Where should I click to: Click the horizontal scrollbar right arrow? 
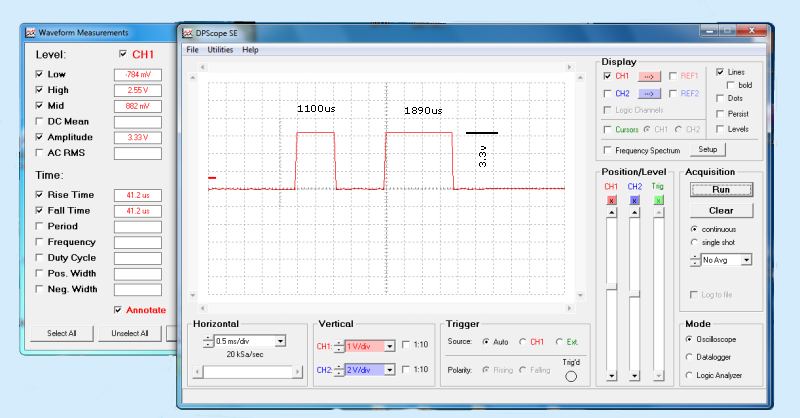[297, 372]
